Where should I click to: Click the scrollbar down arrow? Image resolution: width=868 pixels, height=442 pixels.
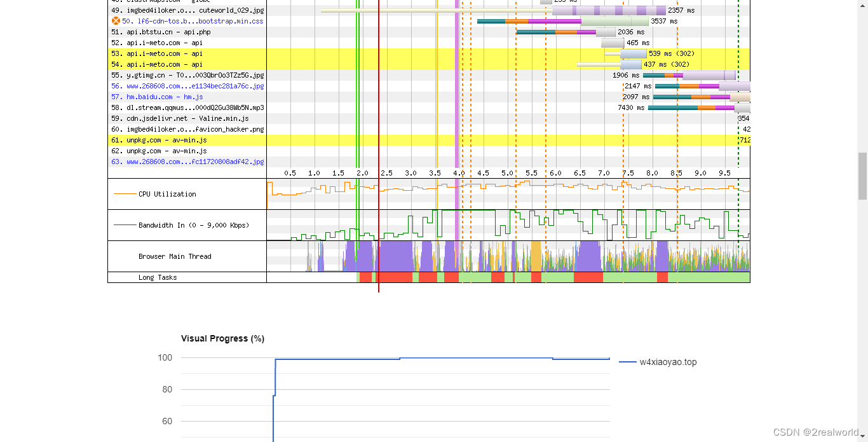pyautogui.click(x=862, y=436)
